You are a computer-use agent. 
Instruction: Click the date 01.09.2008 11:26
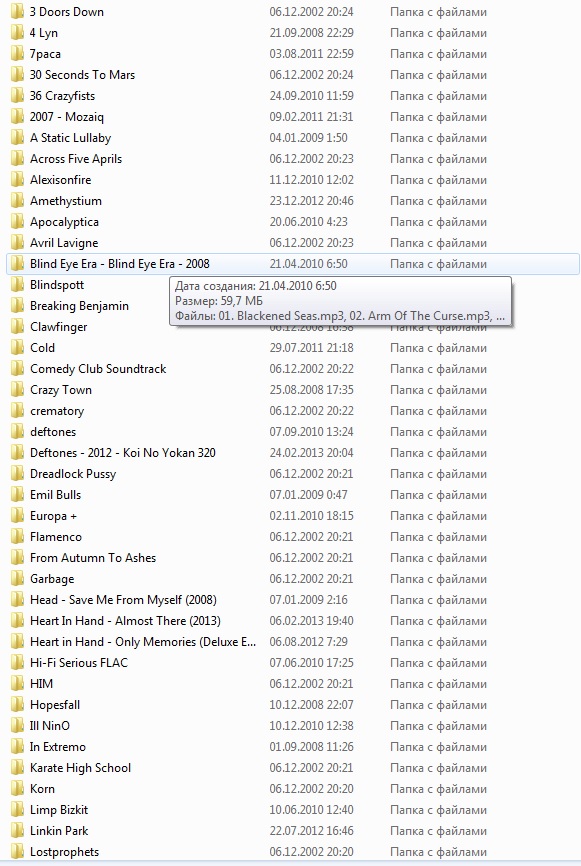[311, 747]
